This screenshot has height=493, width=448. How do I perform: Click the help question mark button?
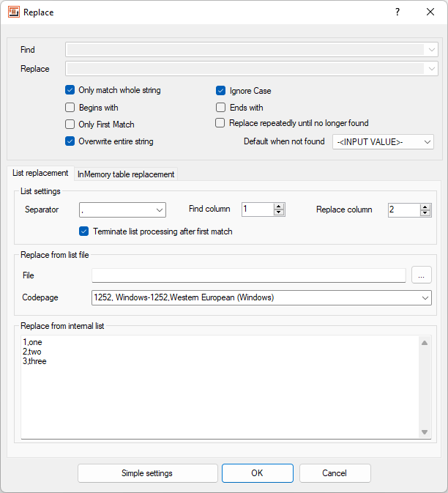[397, 12]
